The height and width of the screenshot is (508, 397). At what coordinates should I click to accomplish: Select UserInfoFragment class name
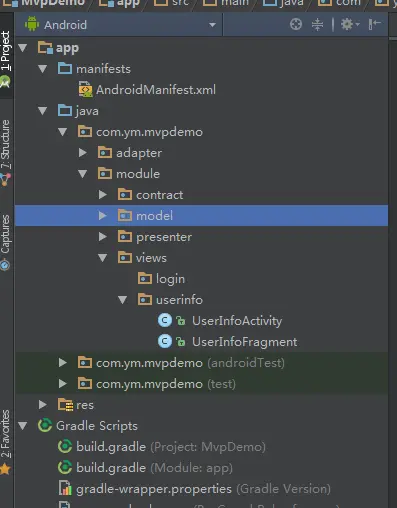coord(244,342)
